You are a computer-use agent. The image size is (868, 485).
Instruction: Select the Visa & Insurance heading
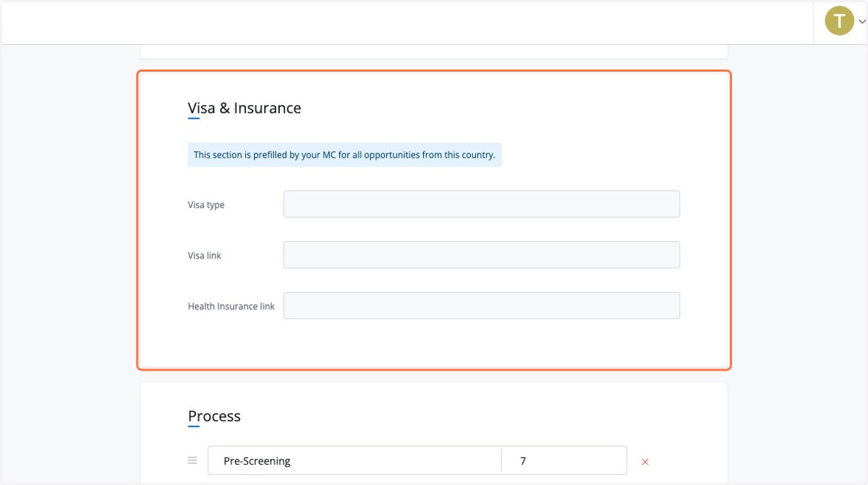244,108
